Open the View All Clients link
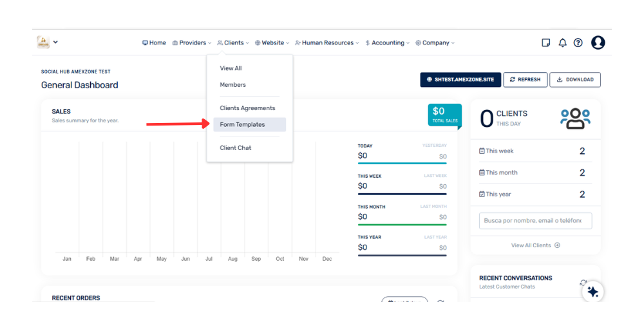644x322 pixels. click(x=535, y=245)
